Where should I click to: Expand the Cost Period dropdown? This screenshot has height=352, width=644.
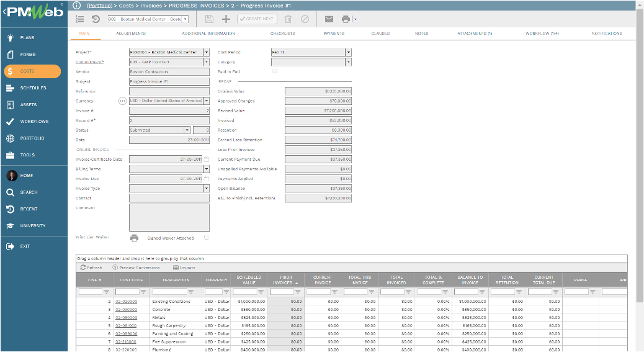tap(349, 52)
